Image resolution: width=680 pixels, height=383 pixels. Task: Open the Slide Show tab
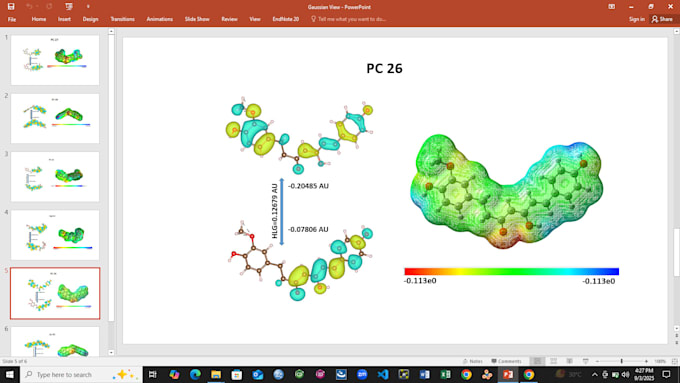pos(197,19)
